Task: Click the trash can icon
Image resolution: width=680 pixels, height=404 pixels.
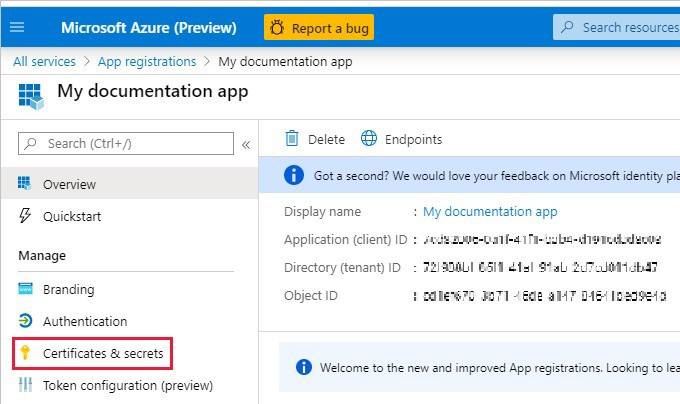Action: (292, 138)
